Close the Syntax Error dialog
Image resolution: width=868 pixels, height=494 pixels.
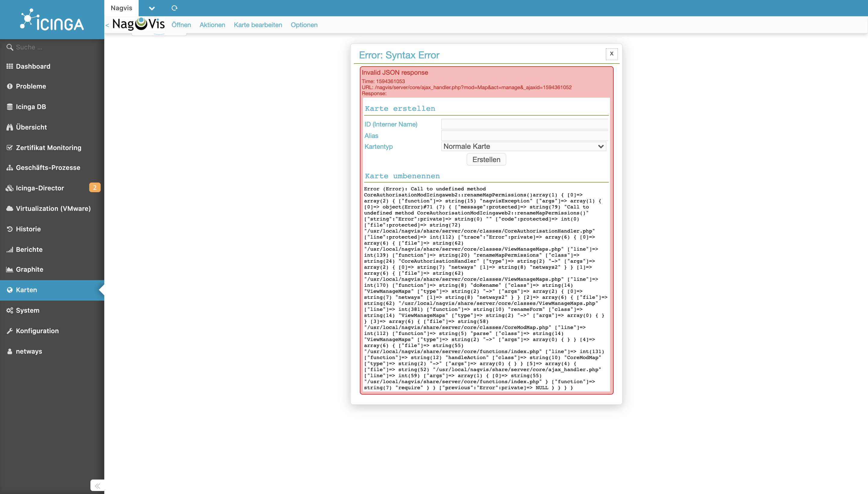point(612,54)
